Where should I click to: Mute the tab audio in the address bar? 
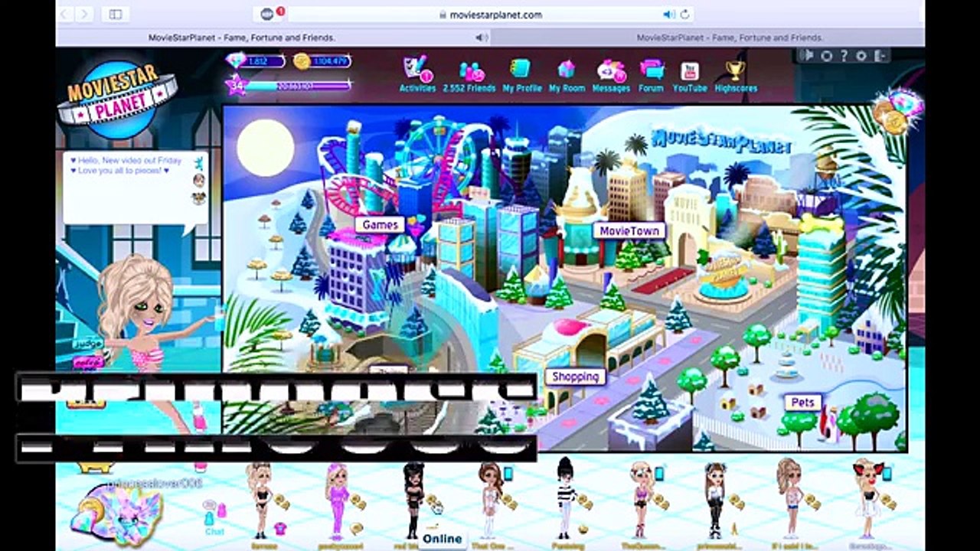(x=668, y=14)
